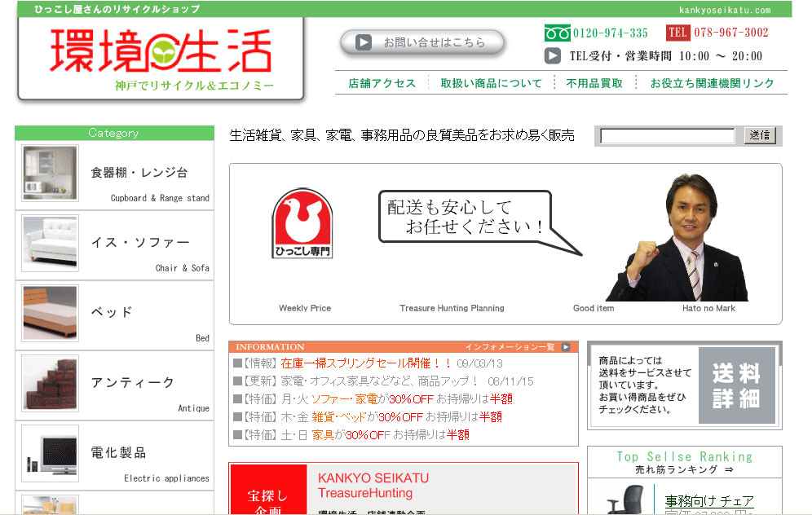Click the red 宝探し企画 banner block

pyautogui.click(x=268, y=490)
